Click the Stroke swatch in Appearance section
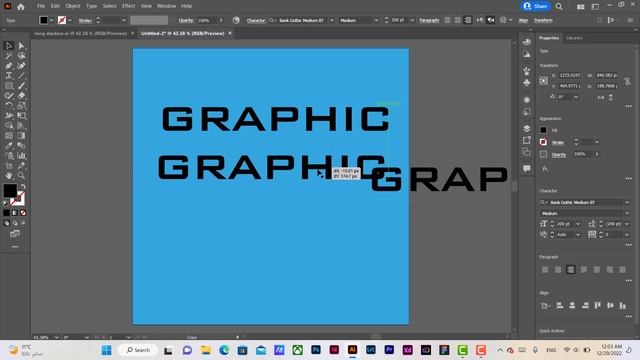 point(543,142)
